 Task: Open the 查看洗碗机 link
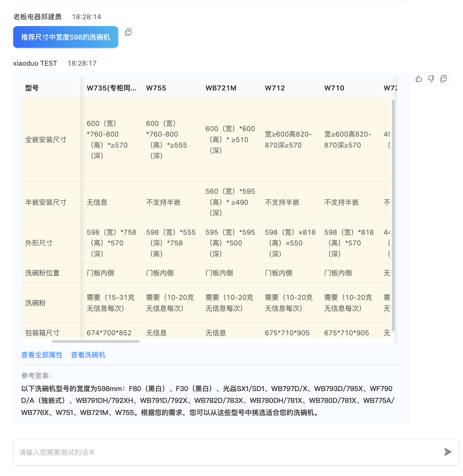coord(88,355)
